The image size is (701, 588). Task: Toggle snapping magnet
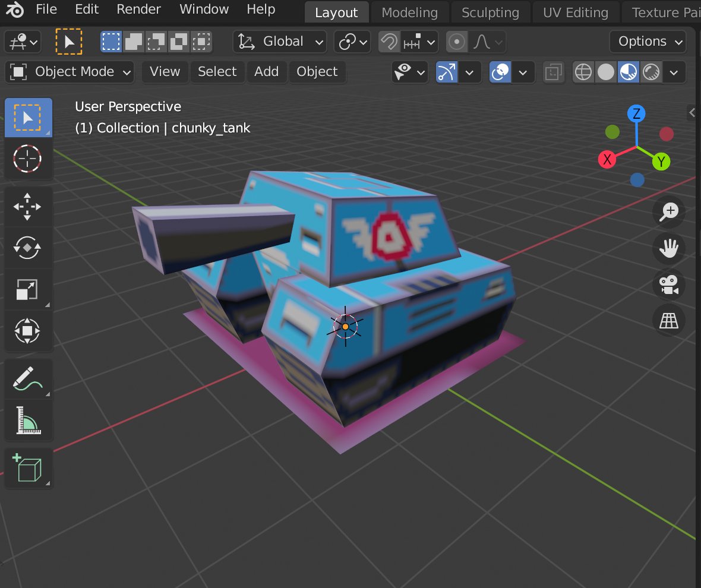click(x=389, y=42)
